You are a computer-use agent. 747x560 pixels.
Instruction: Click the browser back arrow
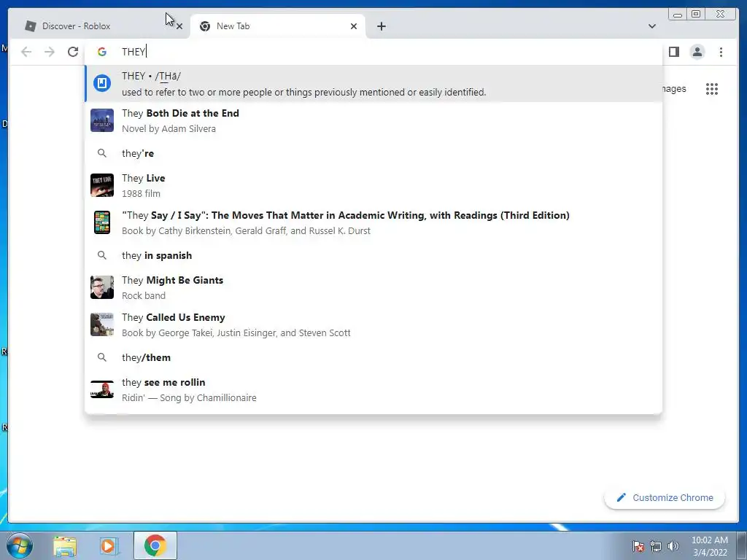[x=26, y=52]
